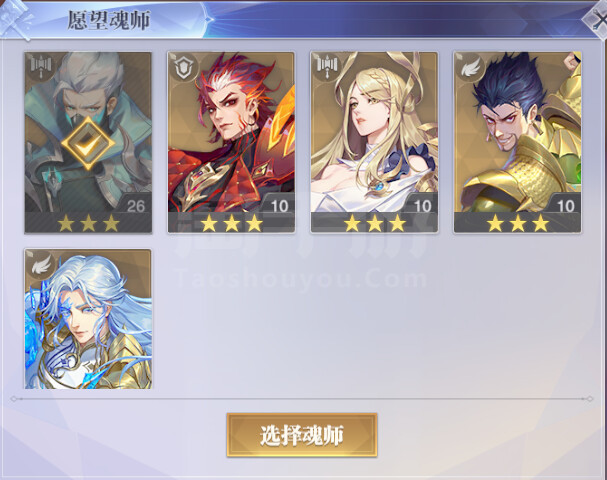The image size is (607, 480).
Task: Select the blonde woman soul master card
Action: pyautogui.click(x=374, y=142)
